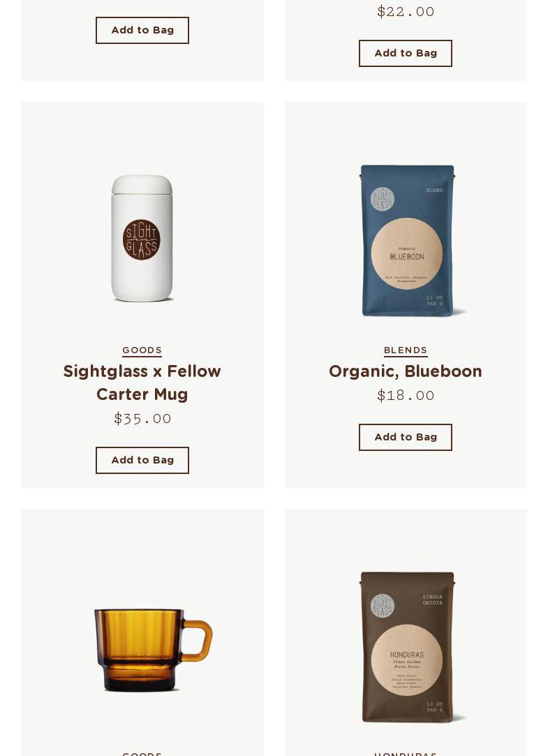Click the Sightglass logo badge on brown bag
The width and height of the screenshot is (548, 756).
383,606
